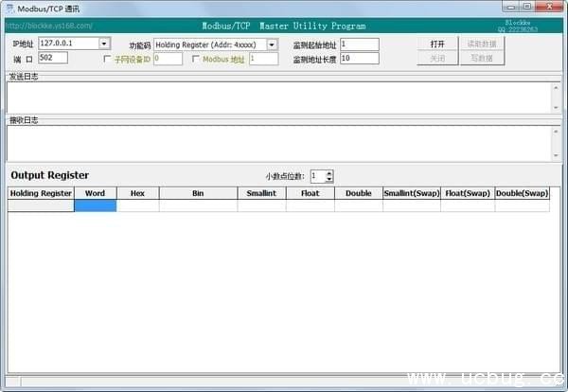Decrease 小数点位数 with the down spinner
The height and width of the screenshot is (392, 568).
click(x=328, y=179)
